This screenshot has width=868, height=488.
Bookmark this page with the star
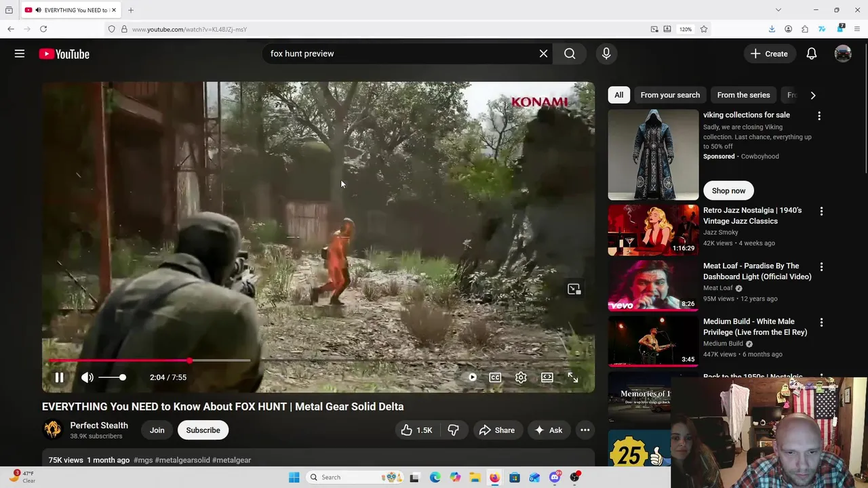704,29
